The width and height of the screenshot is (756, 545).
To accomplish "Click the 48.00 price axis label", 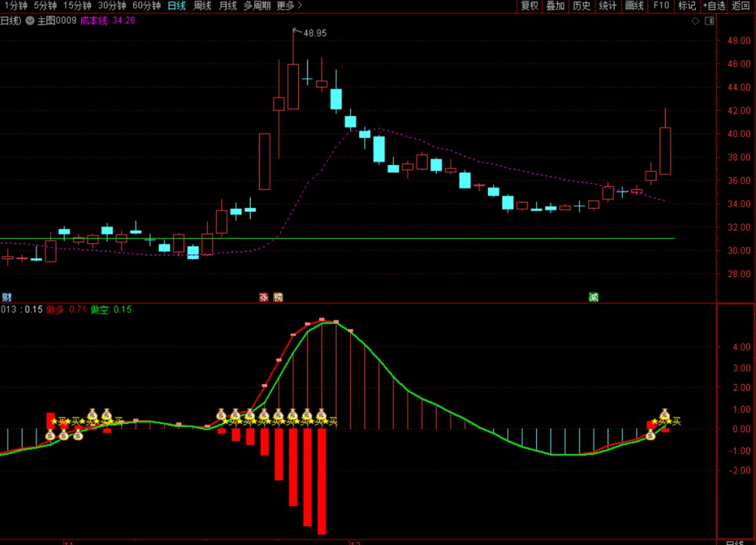I will [738, 41].
